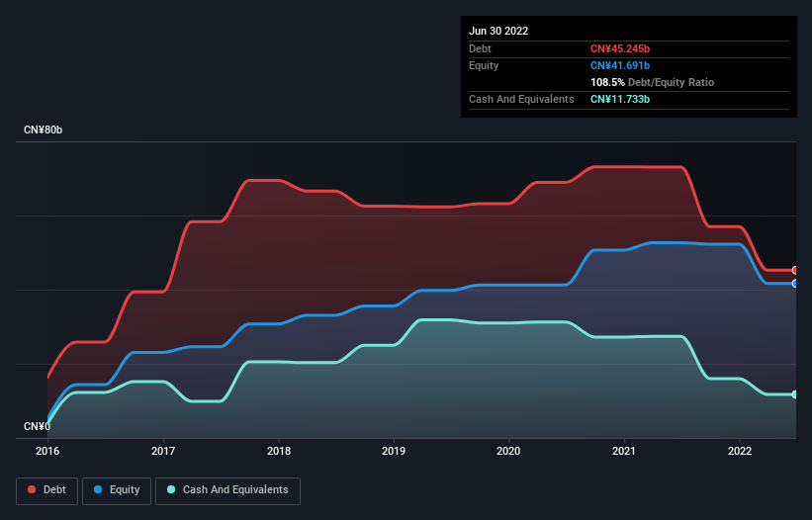This screenshot has height=520, width=812.
Task: Click the 108.5% Debt/Equity Ratio text
Action: [x=652, y=82]
